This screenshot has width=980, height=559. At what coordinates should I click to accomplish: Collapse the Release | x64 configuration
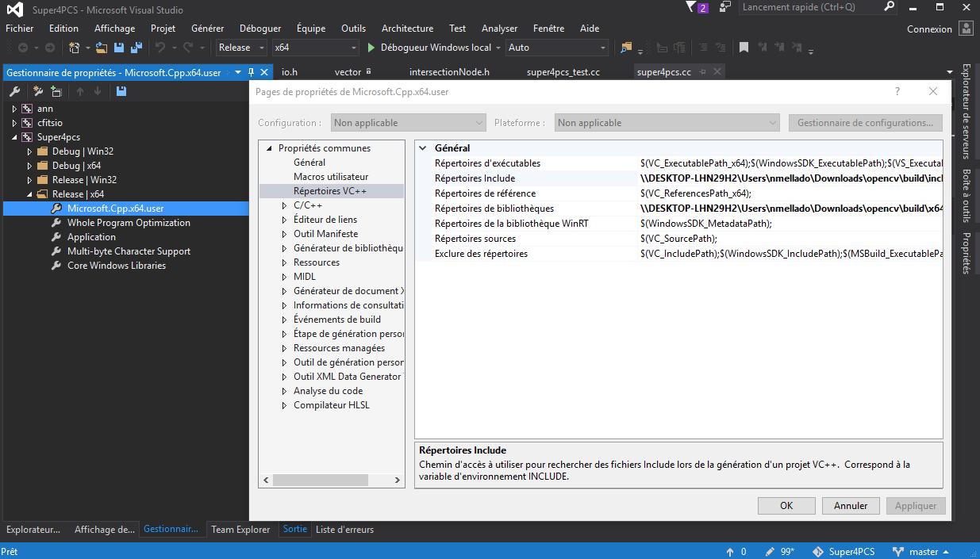click(x=30, y=194)
